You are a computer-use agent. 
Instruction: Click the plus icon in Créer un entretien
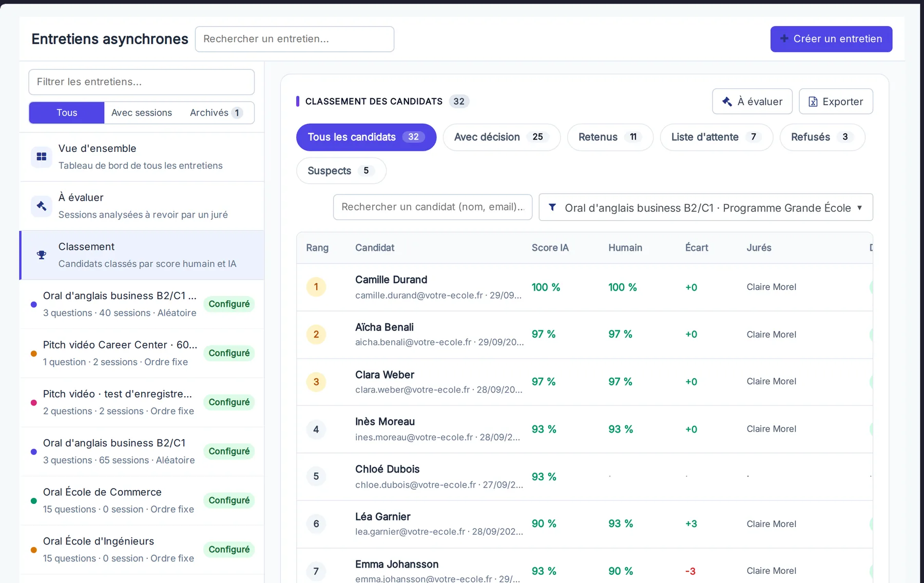(784, 38)
